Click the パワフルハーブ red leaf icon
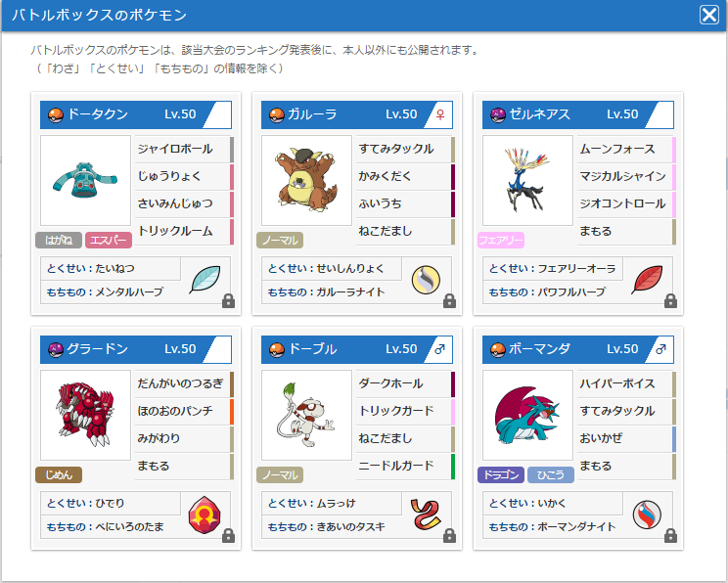The image size is (728, 583). pos(647,280)
